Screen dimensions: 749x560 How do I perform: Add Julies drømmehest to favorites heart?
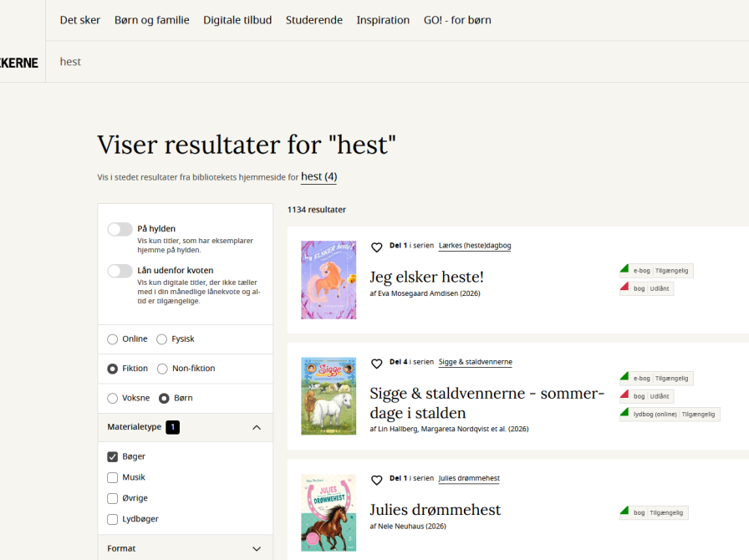[376, 480]
